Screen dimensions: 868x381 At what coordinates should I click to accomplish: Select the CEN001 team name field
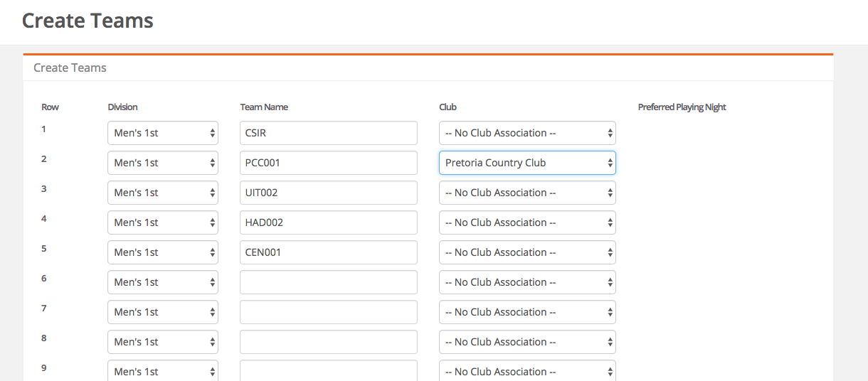pyautogui.click(x=329, y=252)
